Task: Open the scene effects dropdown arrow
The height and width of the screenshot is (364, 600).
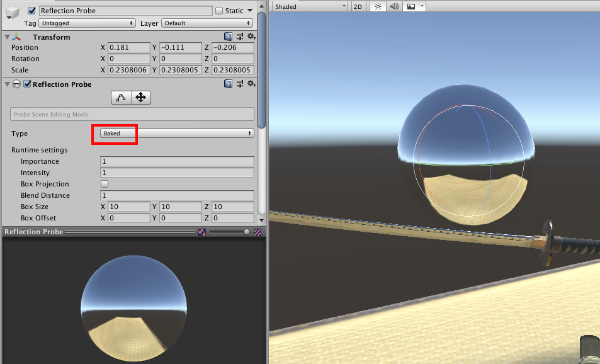Action: [422, 6]
